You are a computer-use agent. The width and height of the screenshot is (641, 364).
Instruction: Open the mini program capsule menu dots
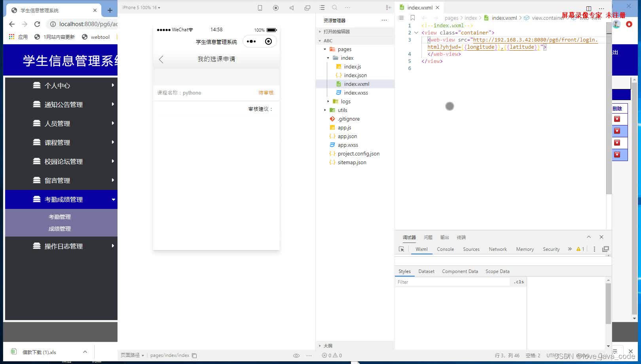(x=251, y=41)
